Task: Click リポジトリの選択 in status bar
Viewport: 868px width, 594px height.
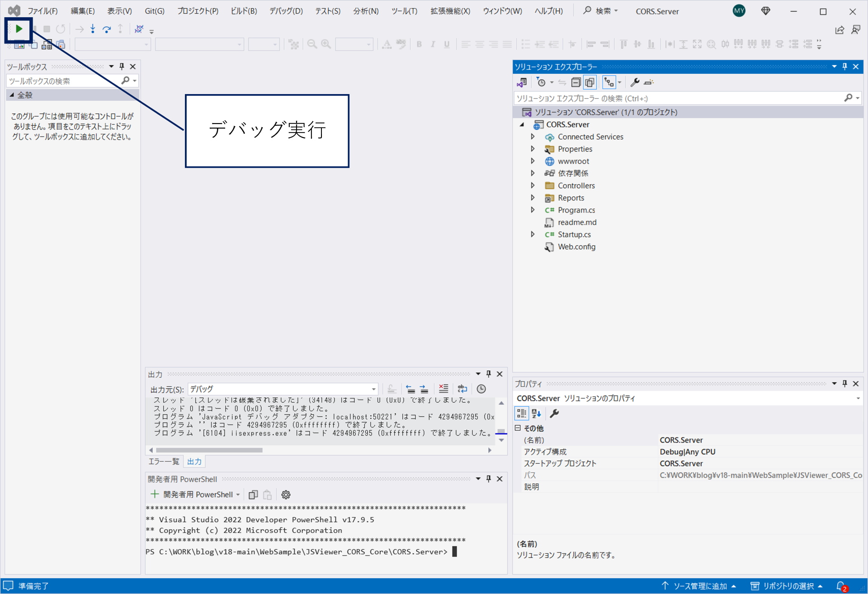Action: point(787,586)
